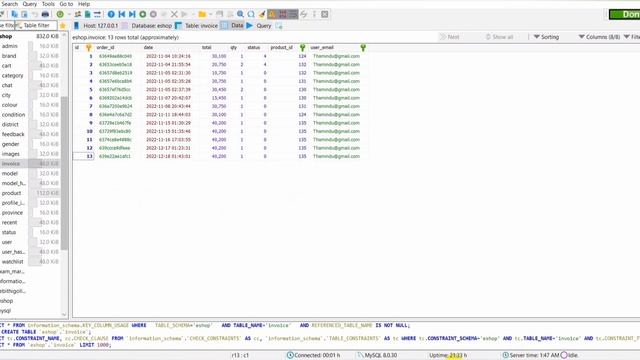The width and height of the screenshot is (640, 360).
Task: Select the chat table in tree
Action: click(x=7, y=85)
